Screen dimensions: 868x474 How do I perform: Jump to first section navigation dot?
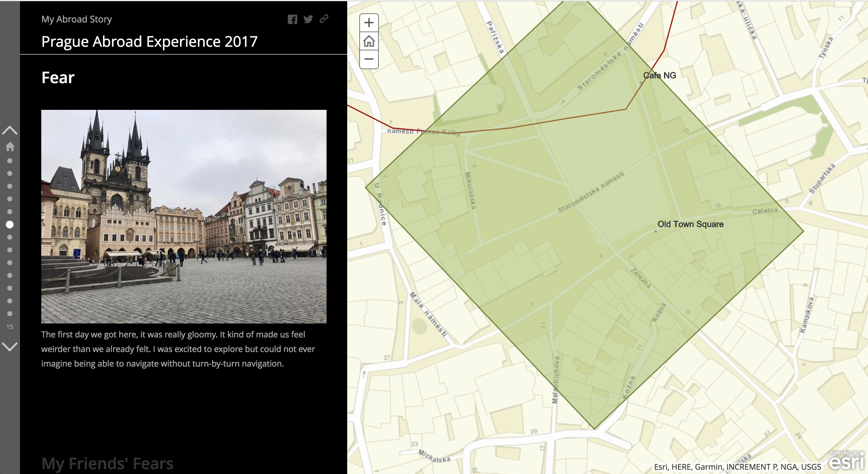point(10,161)
